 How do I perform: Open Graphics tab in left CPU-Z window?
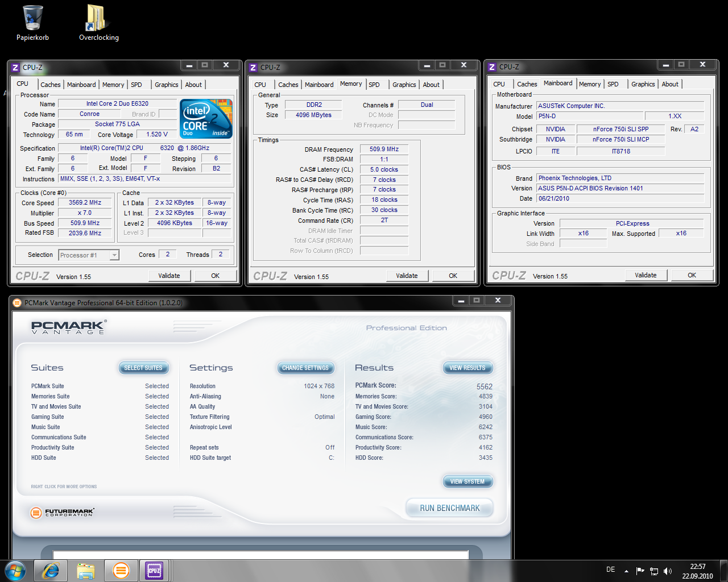pyautogui.click(x=166, y=85)
